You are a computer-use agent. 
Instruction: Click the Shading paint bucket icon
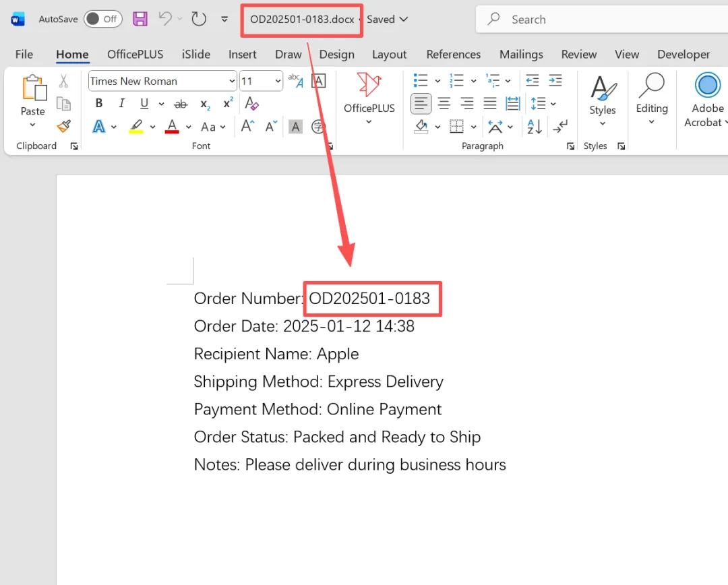coord(421,126)
